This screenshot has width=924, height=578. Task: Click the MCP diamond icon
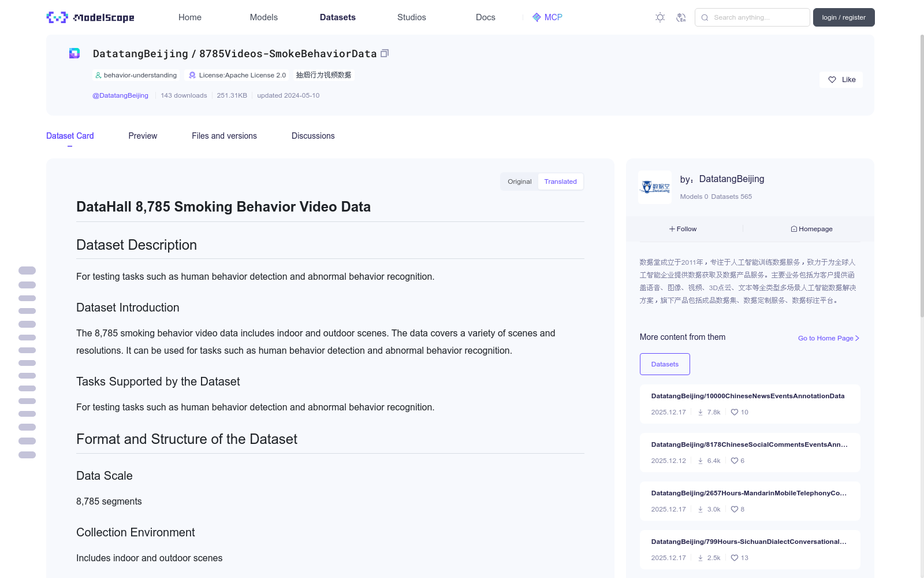click(536, 17)
